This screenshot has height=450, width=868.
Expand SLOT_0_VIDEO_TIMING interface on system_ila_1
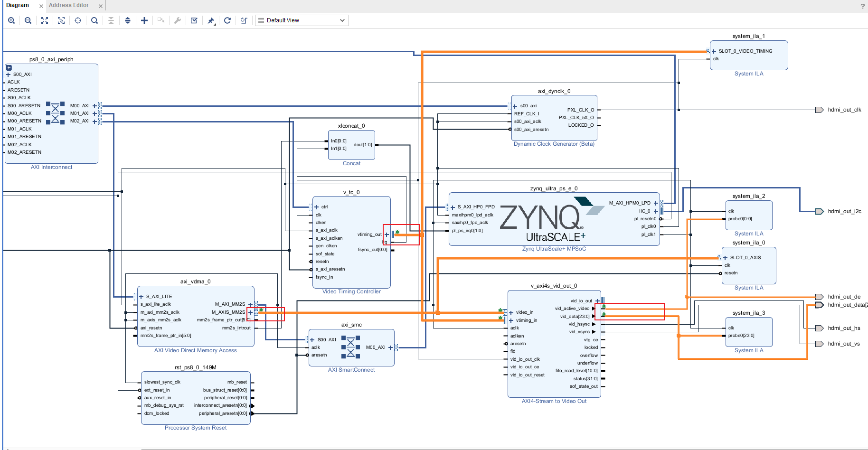714,51
